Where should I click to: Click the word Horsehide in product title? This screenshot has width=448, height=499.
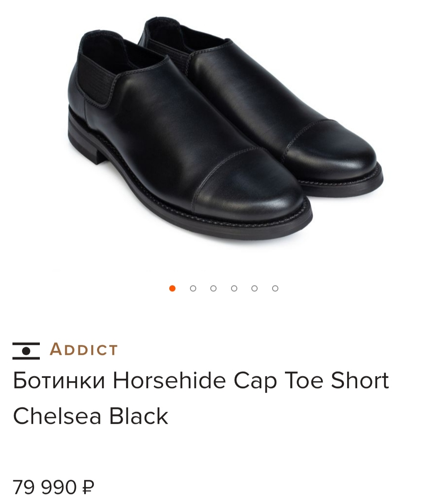170,380
